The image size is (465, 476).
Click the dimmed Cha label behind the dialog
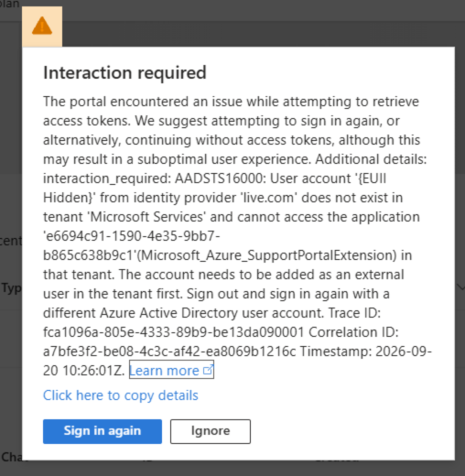point(12,457)
